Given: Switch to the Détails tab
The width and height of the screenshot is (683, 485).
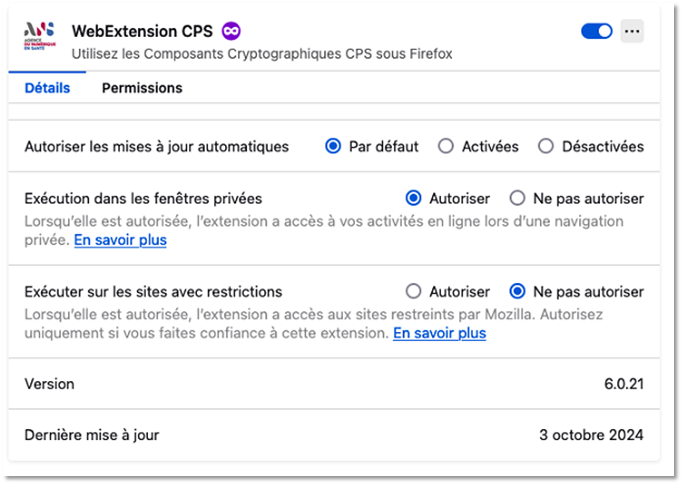Looking at the screenshot, I should (47, 88).
